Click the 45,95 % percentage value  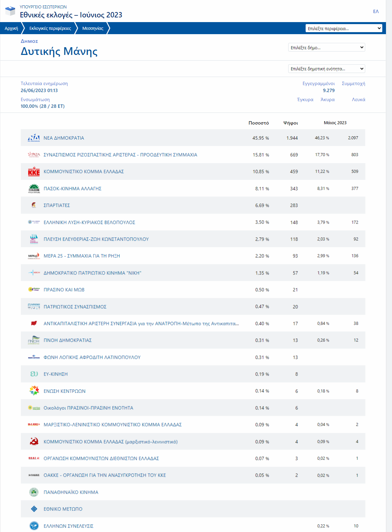click(x=261, y=138)
